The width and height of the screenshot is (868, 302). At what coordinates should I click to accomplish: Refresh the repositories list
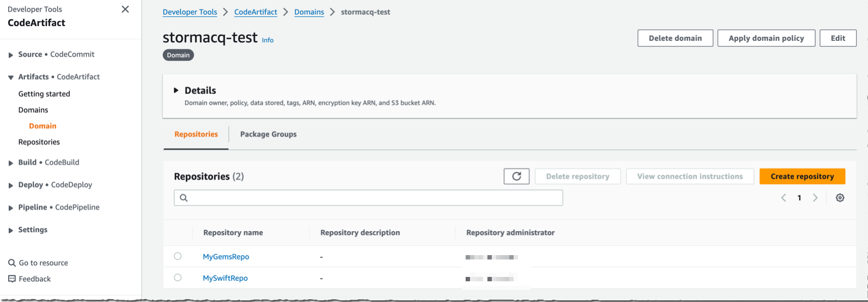(x=516, y=176)
